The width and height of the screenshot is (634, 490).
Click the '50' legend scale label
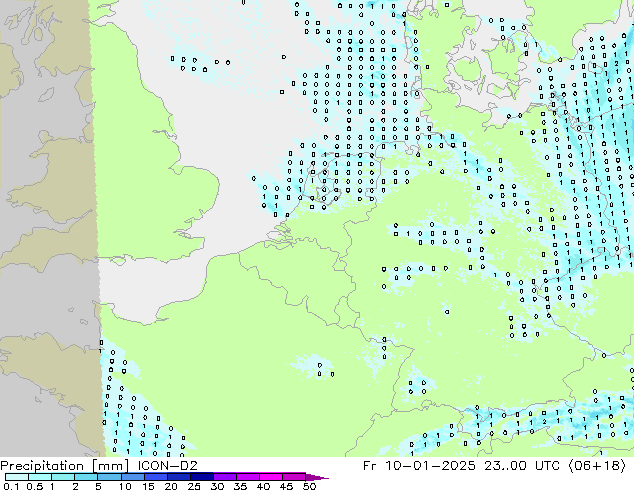coord(309,486)
